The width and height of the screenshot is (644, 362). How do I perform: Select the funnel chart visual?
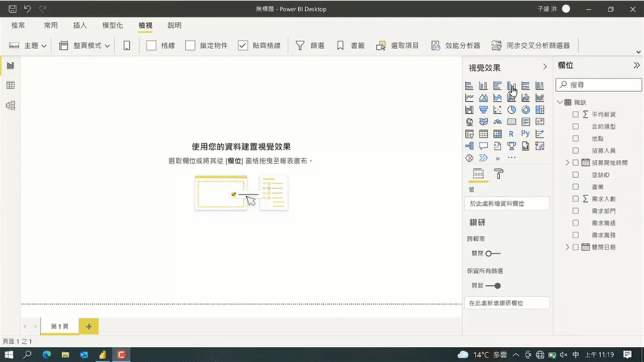coord(483,110)
